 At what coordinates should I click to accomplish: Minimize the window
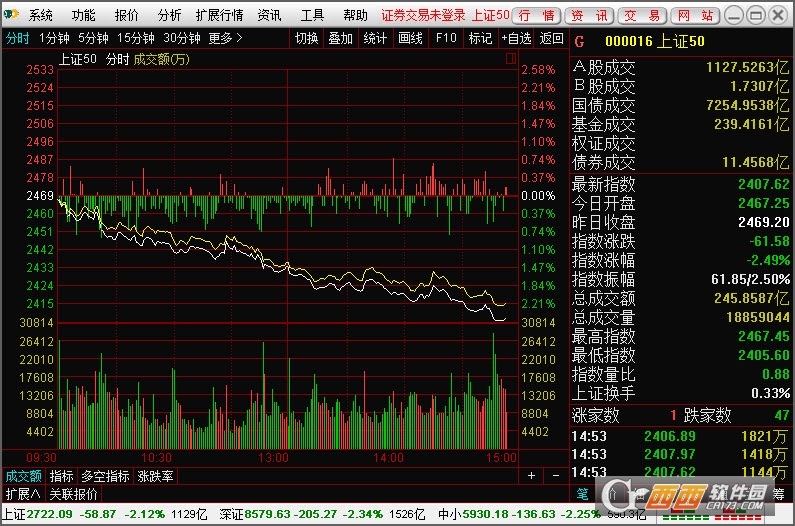(734, 16)
